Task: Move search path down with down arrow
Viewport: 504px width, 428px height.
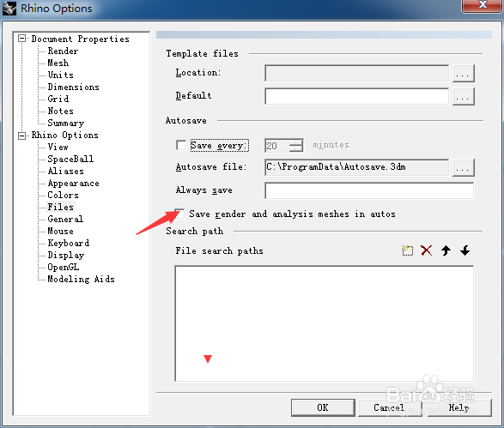Action: click(x=465, y=250)
